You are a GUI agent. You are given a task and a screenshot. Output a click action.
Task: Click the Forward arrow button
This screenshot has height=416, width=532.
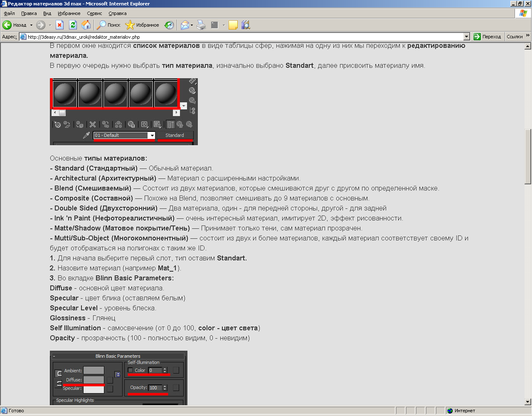coord(41,25)
